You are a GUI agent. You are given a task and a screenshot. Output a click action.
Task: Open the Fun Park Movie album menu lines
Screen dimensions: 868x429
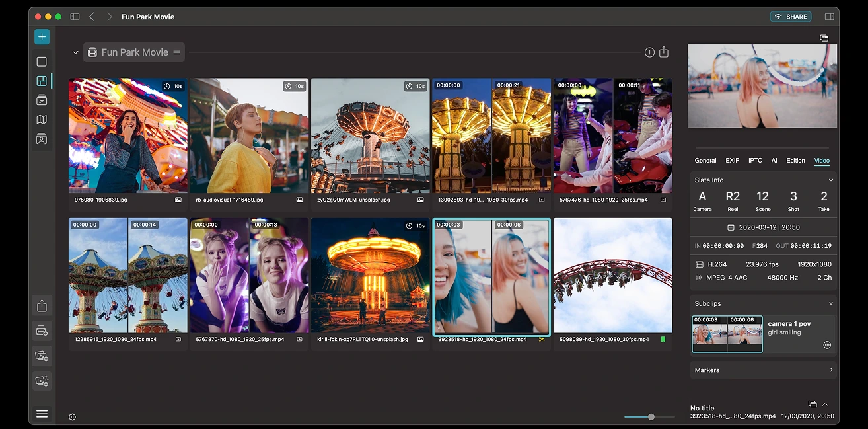click(x=176, y=52)
